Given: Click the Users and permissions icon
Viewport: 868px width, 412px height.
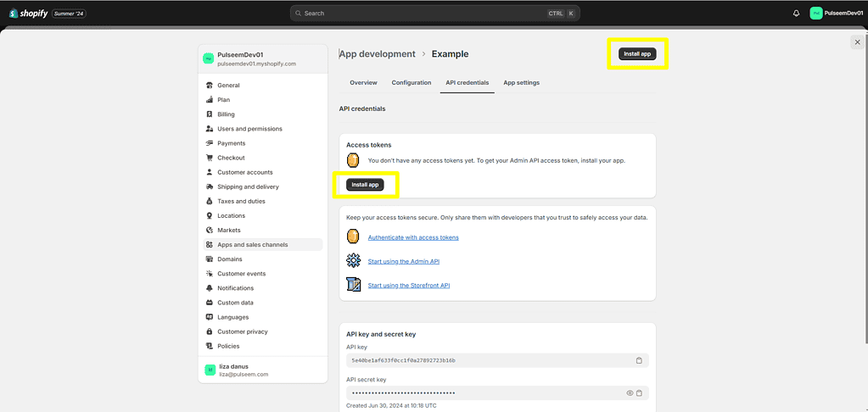Looking at the screenshot, I should tap(210, 129).
